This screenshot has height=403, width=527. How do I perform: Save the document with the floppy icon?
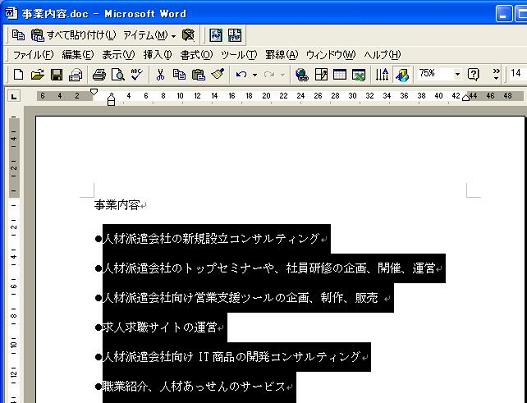pyautogui.click(x=56, y=74)
